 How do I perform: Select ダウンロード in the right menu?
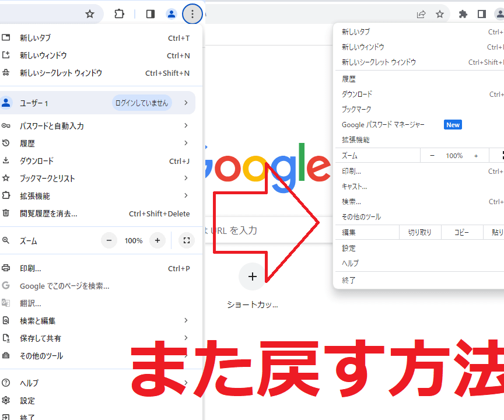357,94
